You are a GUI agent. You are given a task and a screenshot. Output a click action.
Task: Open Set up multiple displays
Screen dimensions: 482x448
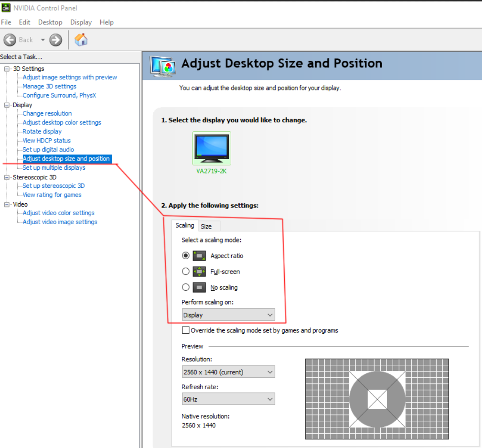click(x=54, y=167)
